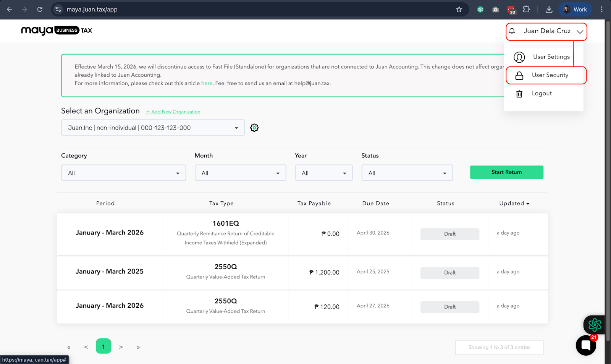This screenshot has height=364, width=611.
Task: Click the April 30, 2026 due date
Action: (x=373, y=233)
